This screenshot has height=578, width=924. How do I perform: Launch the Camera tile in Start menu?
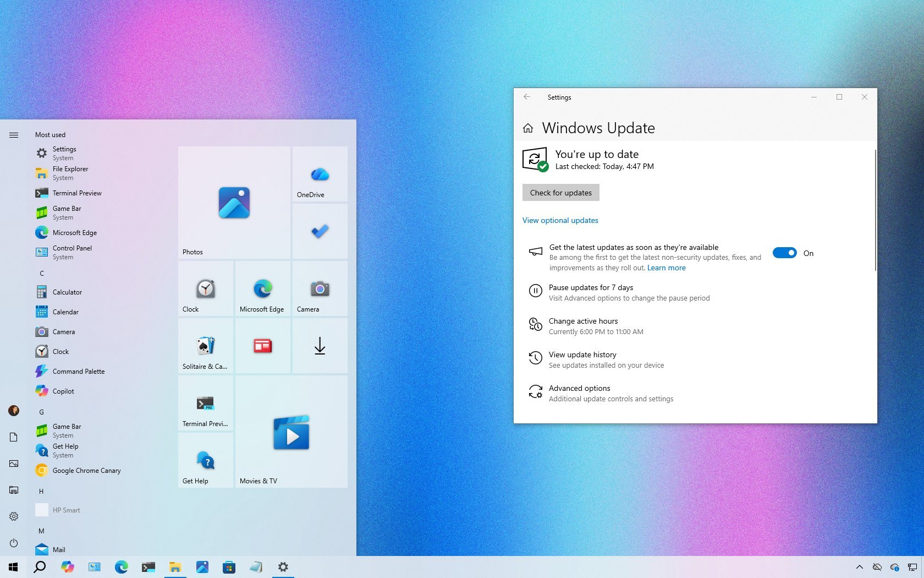(x=319, y=288)
